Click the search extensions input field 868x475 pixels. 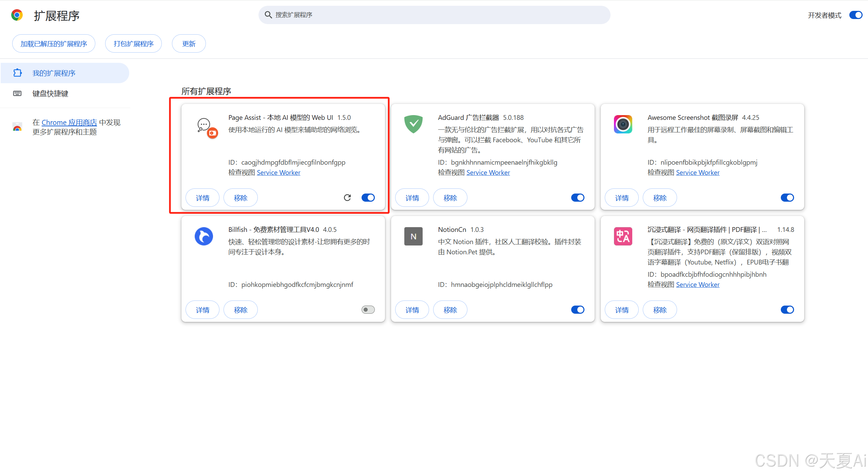tap(434, 15)
